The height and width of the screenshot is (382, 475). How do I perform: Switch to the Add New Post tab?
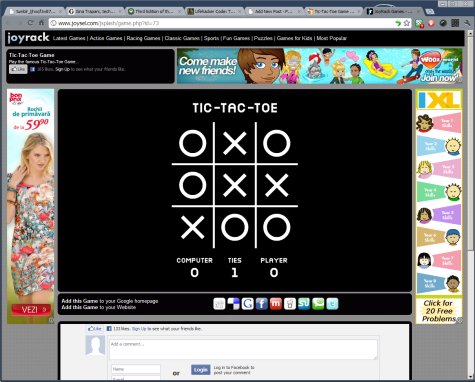[274, 11]
